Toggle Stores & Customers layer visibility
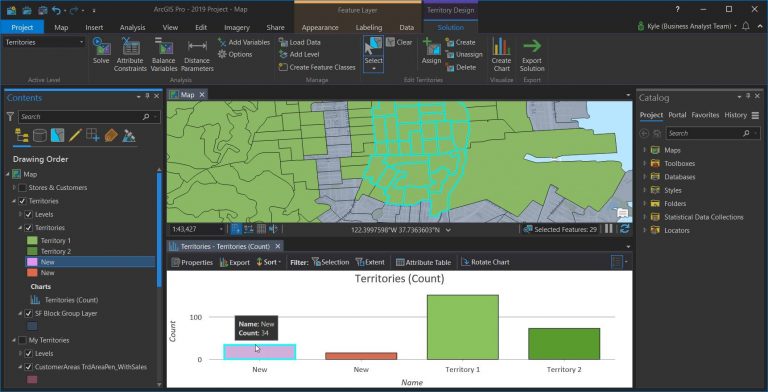This screenshot has height=392, width=768. (x=23, y=188)
